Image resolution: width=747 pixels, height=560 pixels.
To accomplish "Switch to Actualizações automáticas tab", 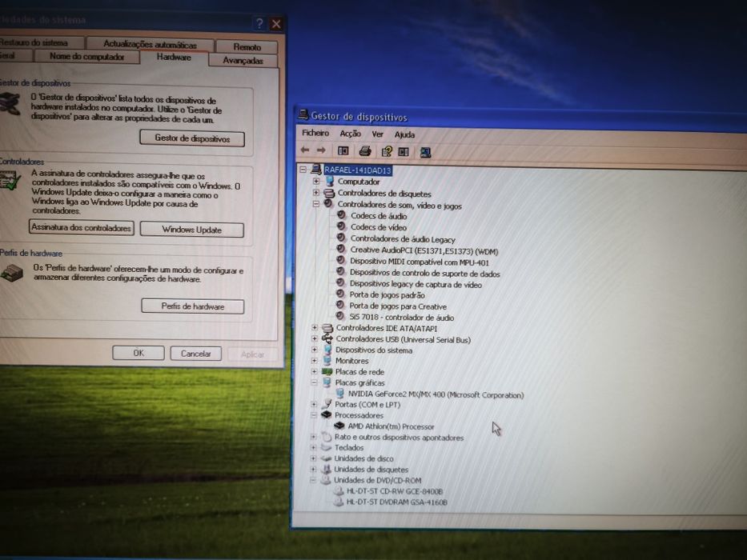I will [x=150, y=44].
